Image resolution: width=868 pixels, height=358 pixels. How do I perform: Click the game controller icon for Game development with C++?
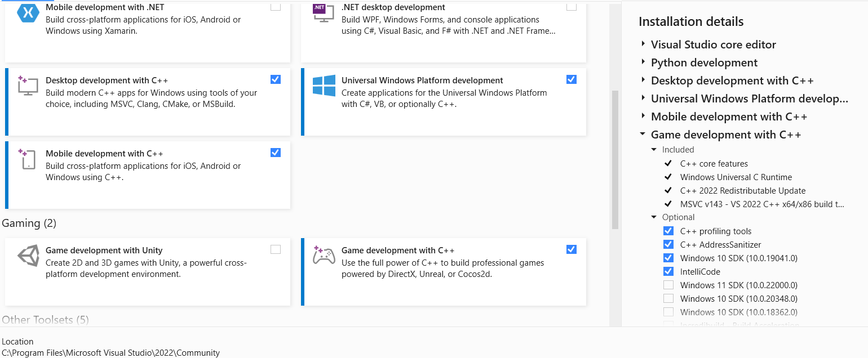point(324,255)
